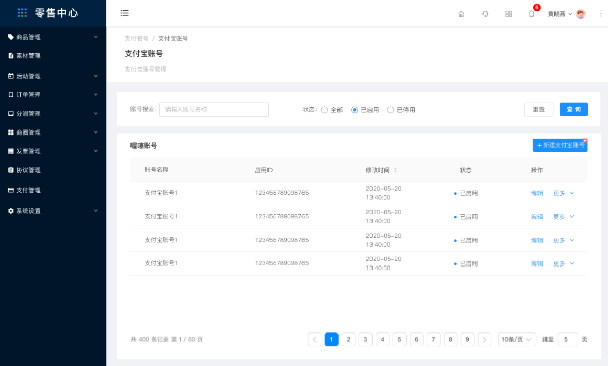Go to 支付管理 breadcrumb link
608x366 pixels.
(136, 38)
